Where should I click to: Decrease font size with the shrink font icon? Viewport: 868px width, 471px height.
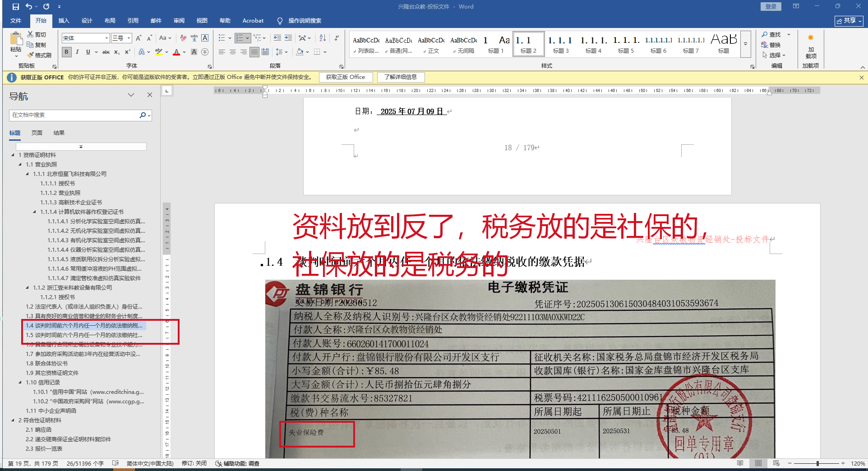click(149, 38)
